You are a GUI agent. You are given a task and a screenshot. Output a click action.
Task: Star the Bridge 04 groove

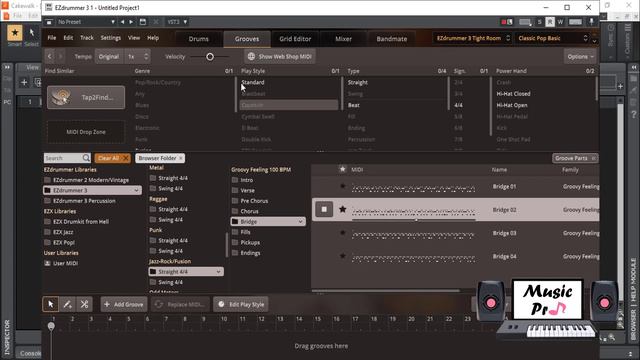pyautogui.click(x=342, y=256)
